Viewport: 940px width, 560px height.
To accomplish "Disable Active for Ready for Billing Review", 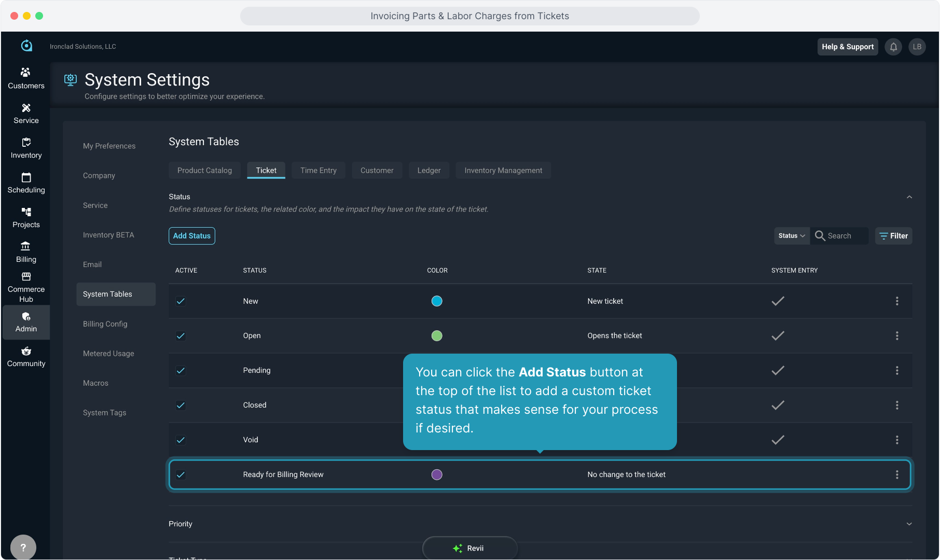I will pos(181,475).
